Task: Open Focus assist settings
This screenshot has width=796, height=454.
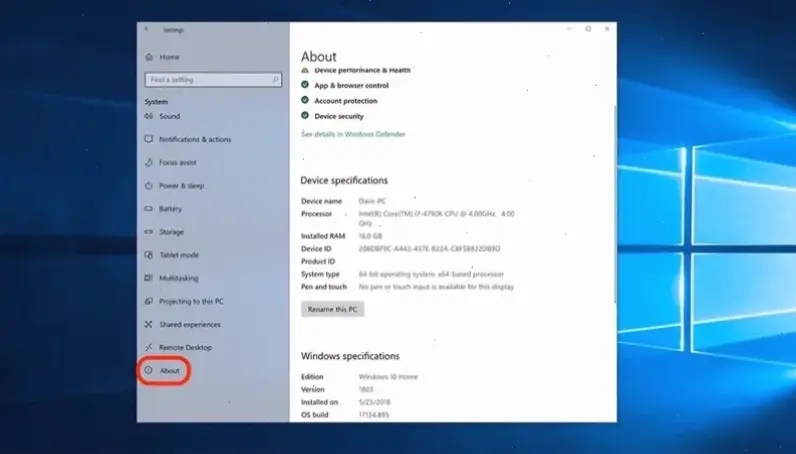Action: click(x=177, y=163)
